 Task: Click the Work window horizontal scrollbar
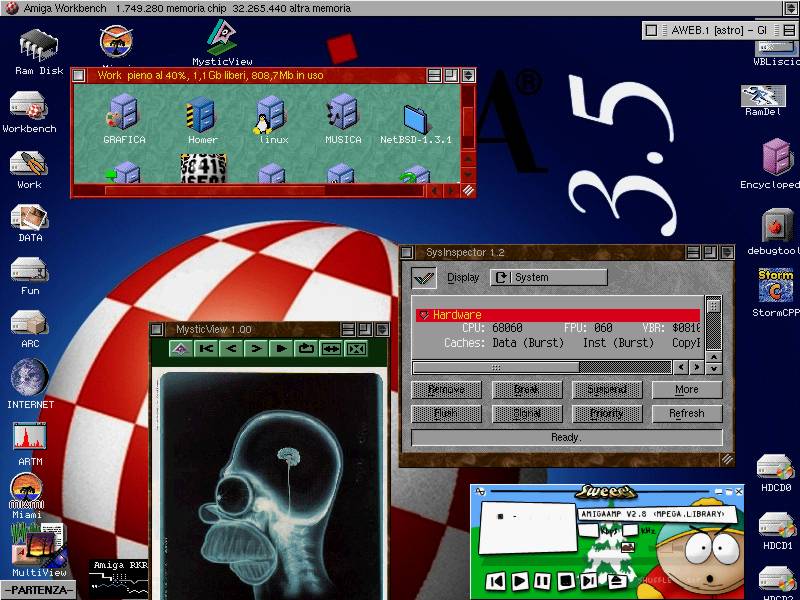(214, 191)
